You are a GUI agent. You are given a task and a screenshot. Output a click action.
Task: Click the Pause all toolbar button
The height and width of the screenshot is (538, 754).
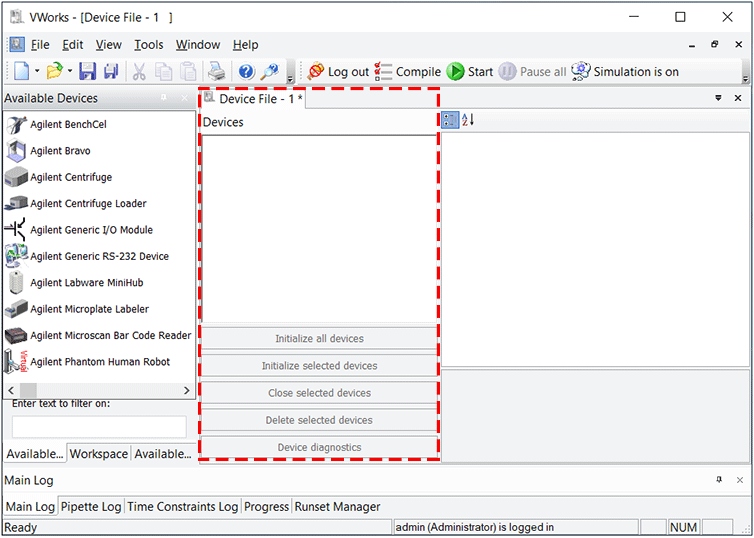532,72
